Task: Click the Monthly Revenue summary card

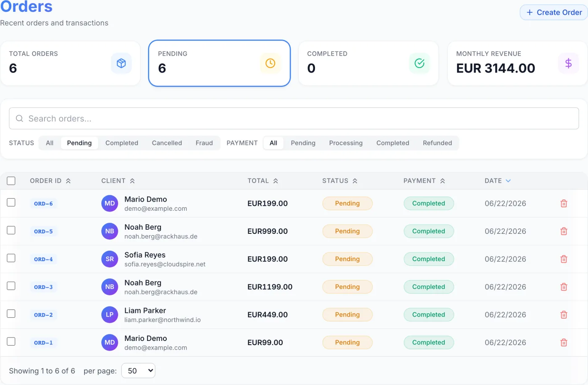Action: coord(517,63)
